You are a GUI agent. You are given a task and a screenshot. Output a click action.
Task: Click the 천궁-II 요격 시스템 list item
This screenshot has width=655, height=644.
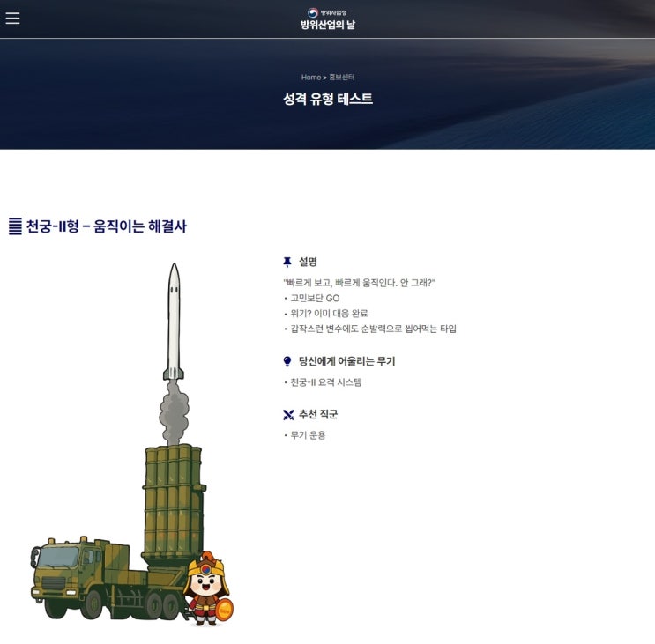click(x=326, y=382)
